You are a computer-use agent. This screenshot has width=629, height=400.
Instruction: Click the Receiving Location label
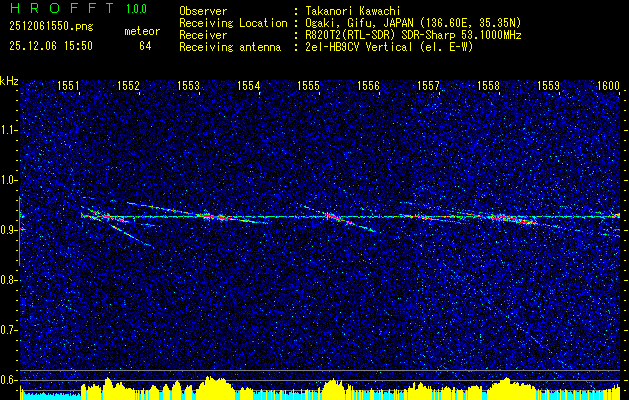point(233,23)
